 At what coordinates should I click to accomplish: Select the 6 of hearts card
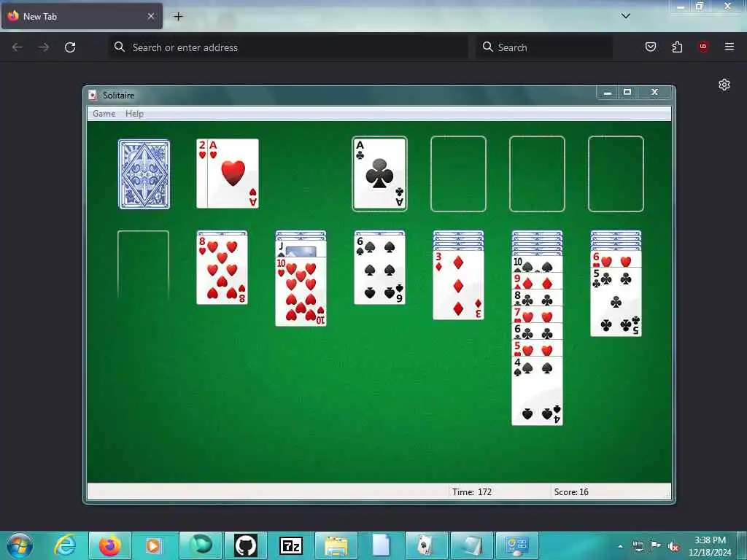click(616, 259)
